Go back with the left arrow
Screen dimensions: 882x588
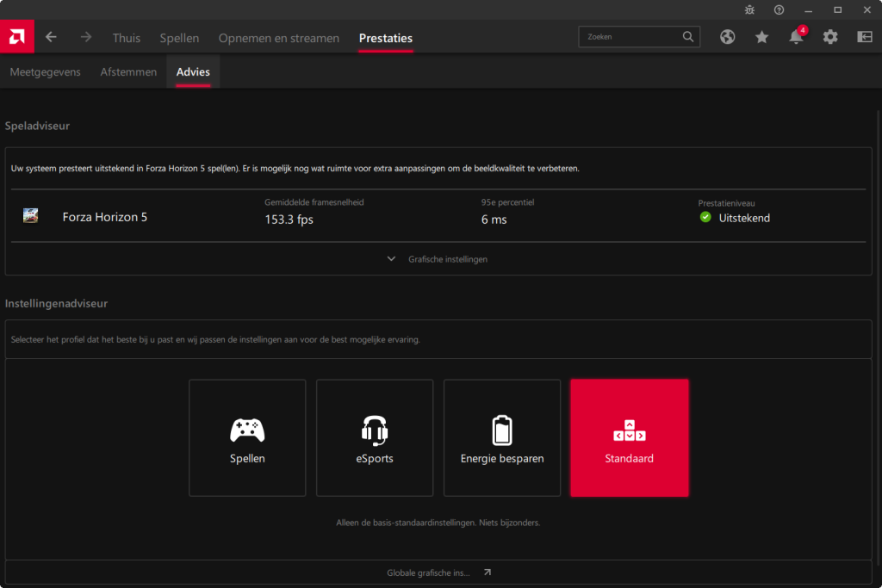[x=51, y=37]
